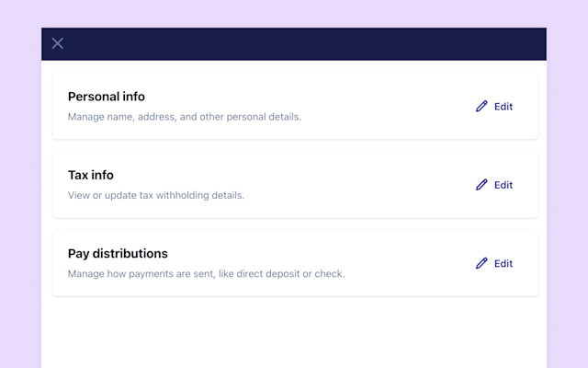Click the pencil icon for Personal info
Screen dimensions: 588x368
(x=481, y=107)
